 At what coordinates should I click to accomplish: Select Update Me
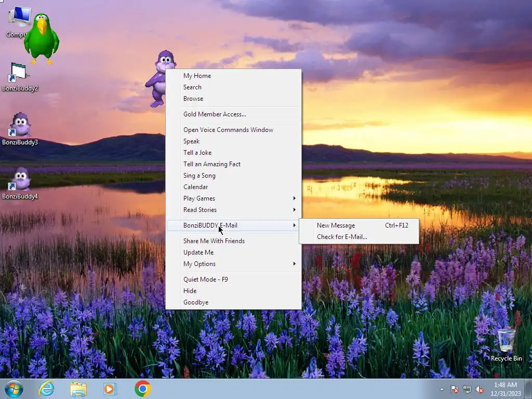pos(234,252)
